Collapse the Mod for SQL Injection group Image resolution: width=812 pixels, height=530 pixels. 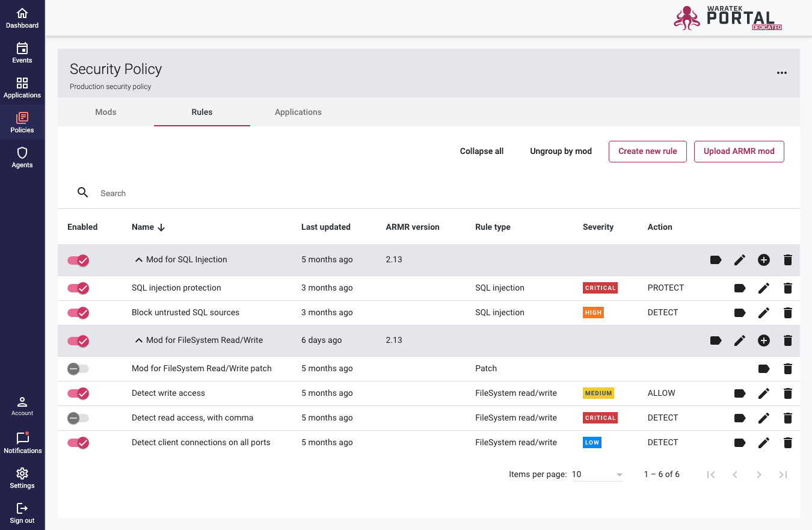click(x=139, y=260)
